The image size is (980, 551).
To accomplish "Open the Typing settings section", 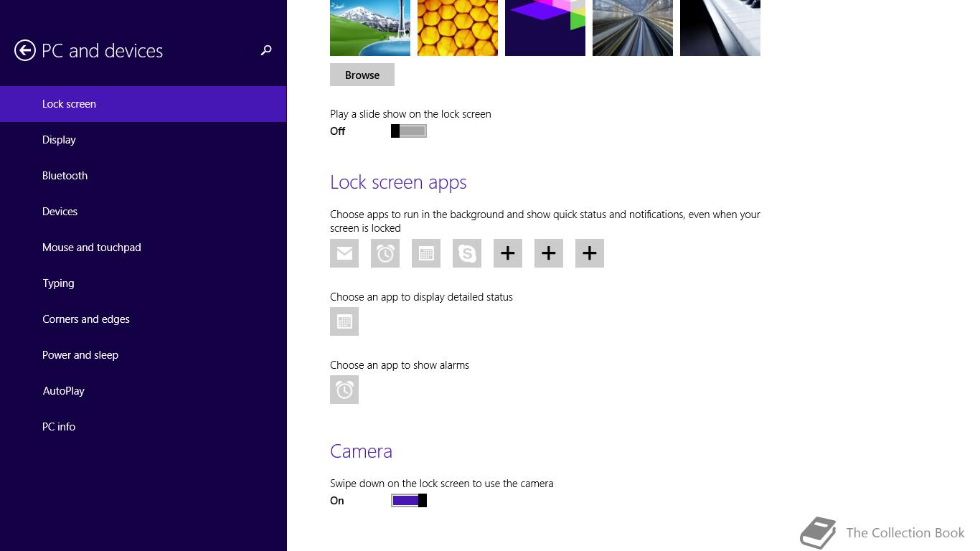I will coord(143,283).
